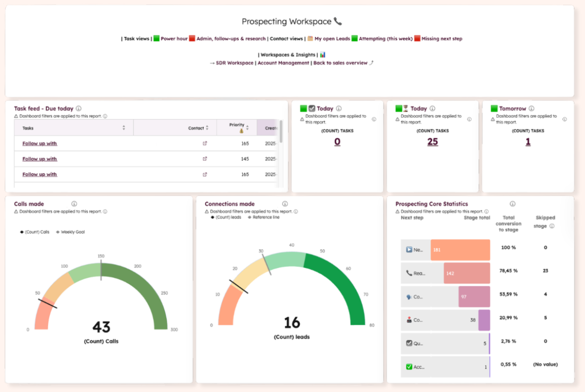Click the green check on the Accepted stage row

point(408,367)
